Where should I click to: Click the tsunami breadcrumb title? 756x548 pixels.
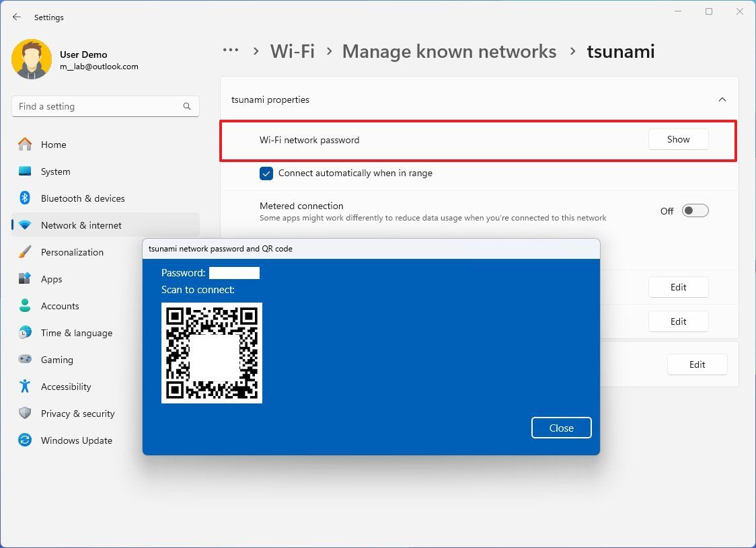coord(621,51)
